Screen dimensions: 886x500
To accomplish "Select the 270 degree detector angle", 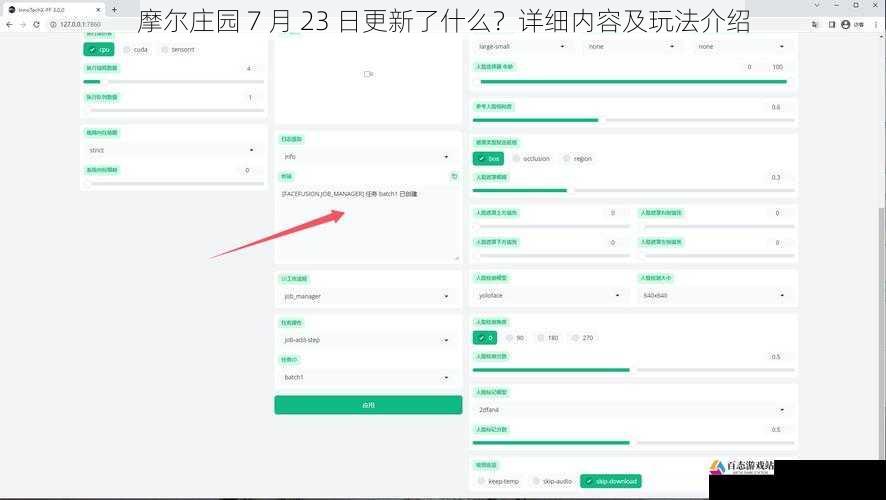I will click(583, 338).
